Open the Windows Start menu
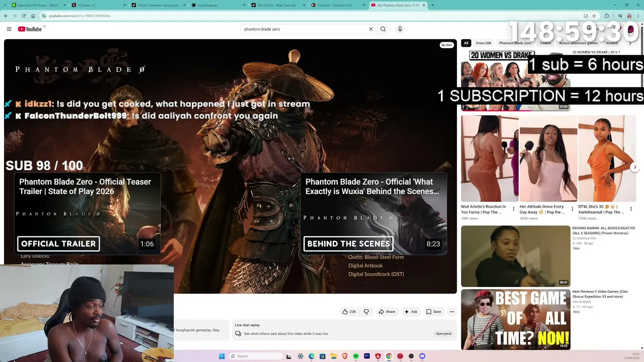Screen dimensions: 644x362 [x=222, y=356]
